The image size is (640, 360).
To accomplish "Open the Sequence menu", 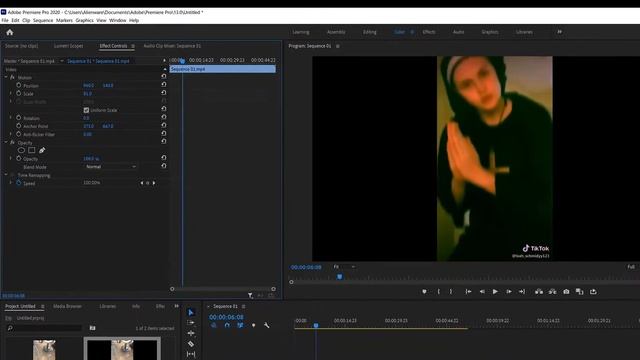I will (x=43, y=20).
